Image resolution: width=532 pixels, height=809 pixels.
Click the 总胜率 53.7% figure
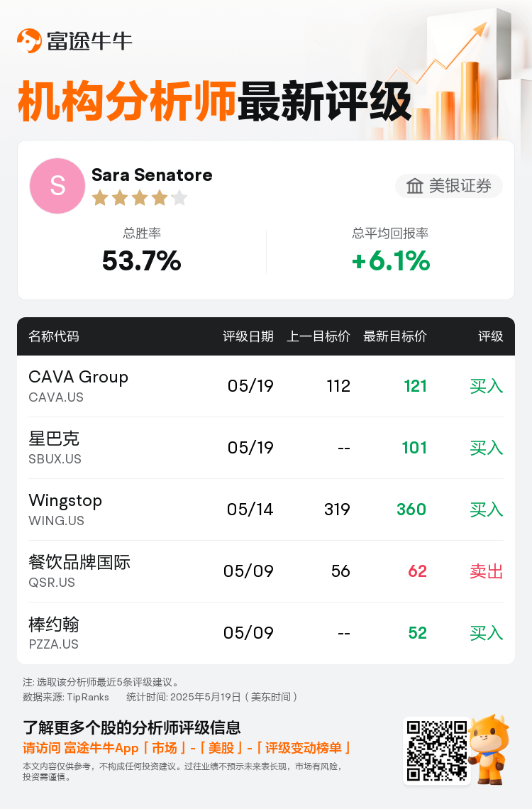pyautogui.click(x=142, y=260)
